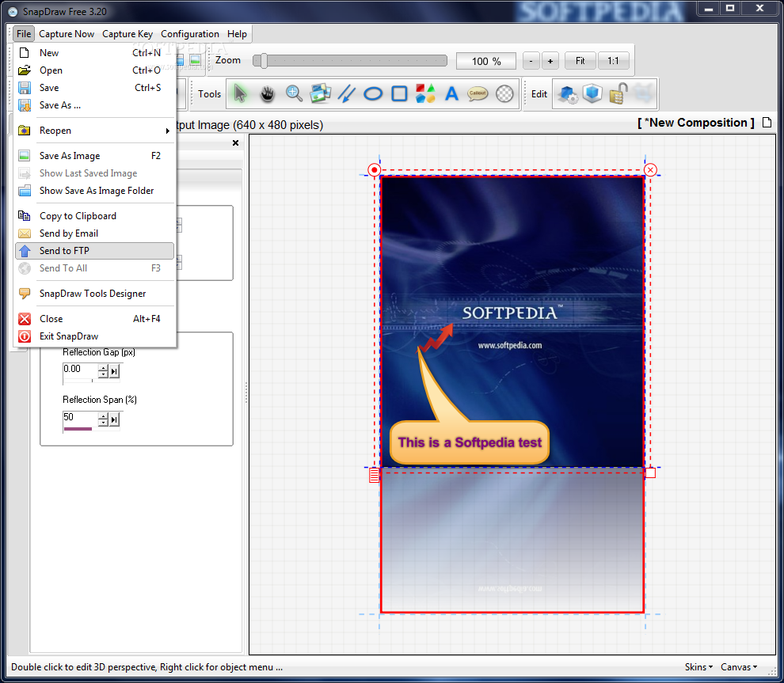784x683 pixels.
Task: Select the Callout bubble tool
Action: 478,93
